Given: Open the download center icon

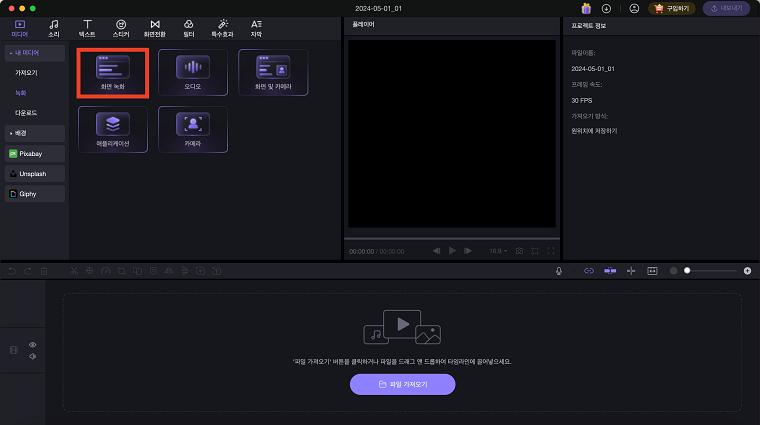Looking at the screenshot, I should pyautogui.click(x=606, y=8).
